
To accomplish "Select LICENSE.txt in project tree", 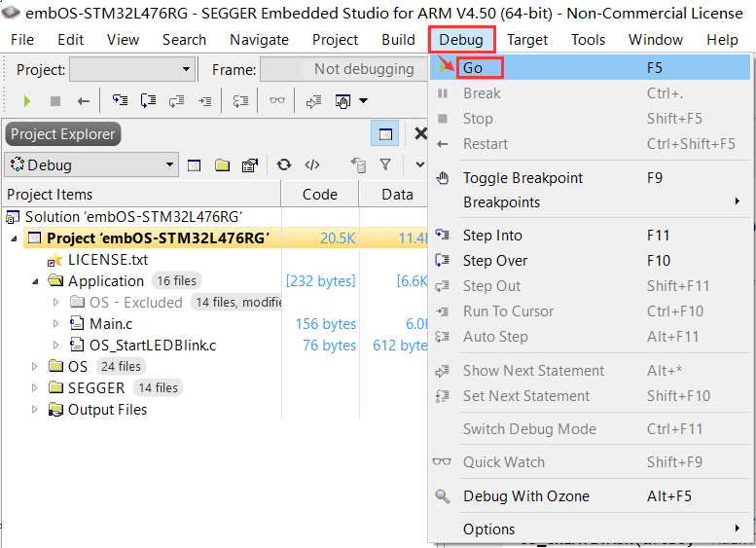I will click(108, 260).
